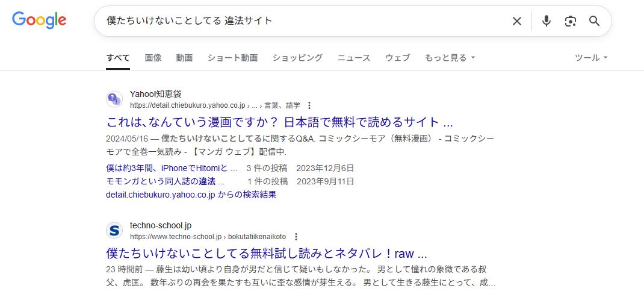Click the snippet starting 23 時間前
644x303 pixels.
pyautogui.click(x=301, y=276)
